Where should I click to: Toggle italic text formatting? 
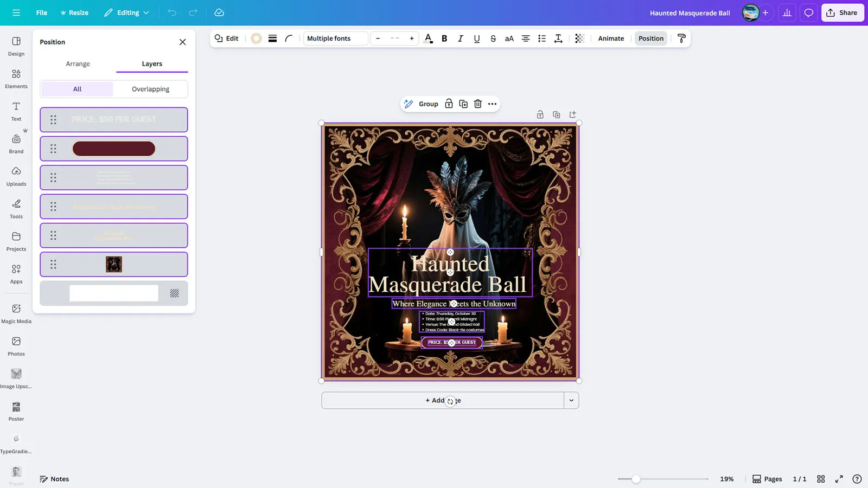click(461, 38)
